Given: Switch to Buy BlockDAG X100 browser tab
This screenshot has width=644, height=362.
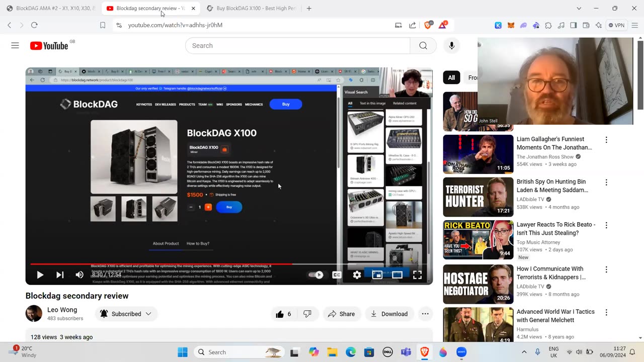Looking at the screenshot, I should point(252,9).
